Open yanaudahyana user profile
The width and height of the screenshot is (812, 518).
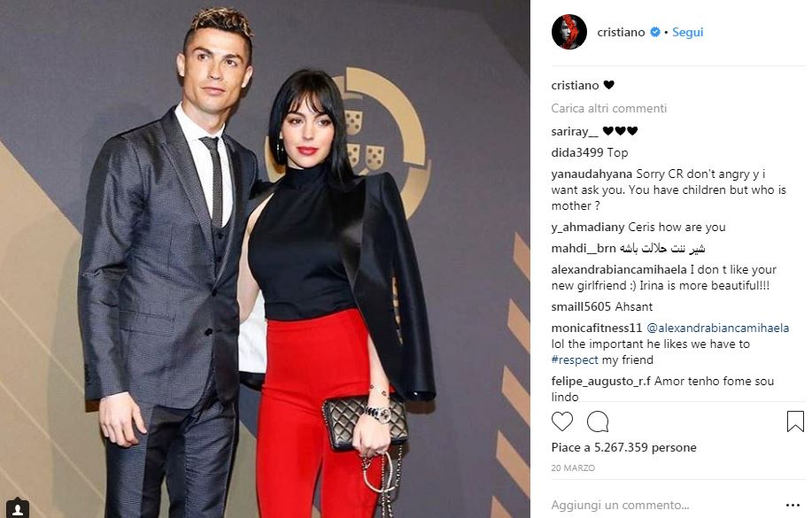592,174
